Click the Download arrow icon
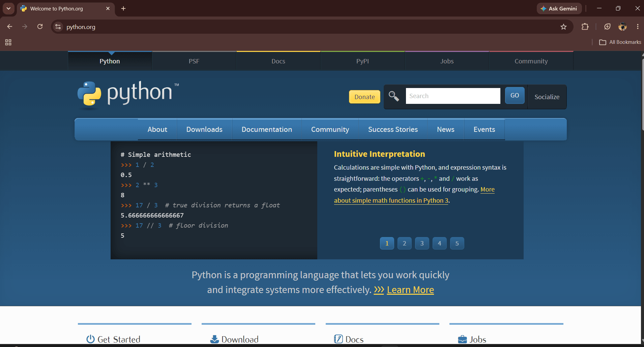 pyautogui.click(x=214, y=339)
